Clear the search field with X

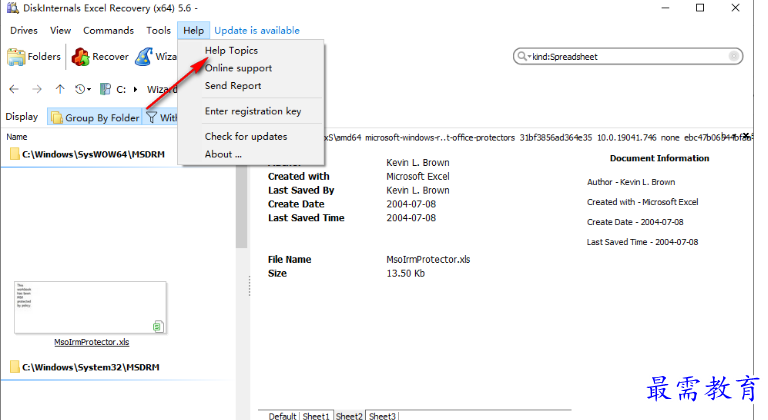coord(733,56)
